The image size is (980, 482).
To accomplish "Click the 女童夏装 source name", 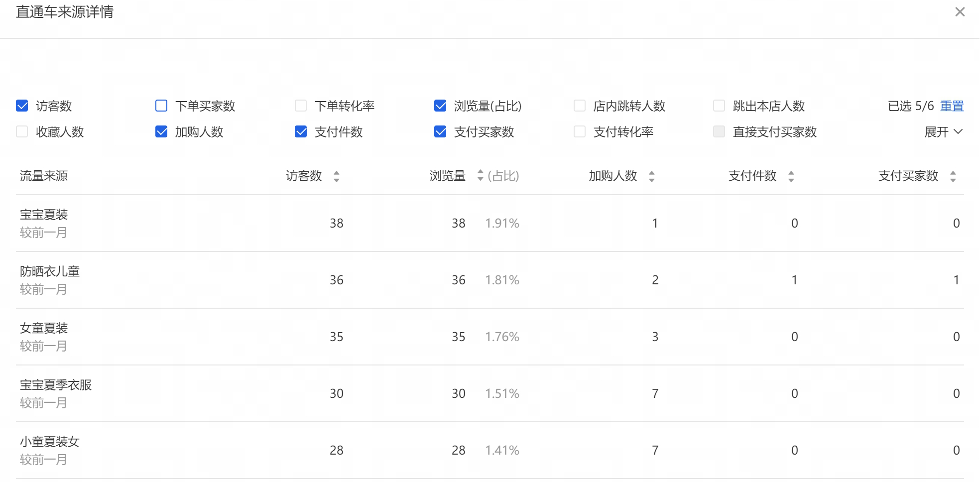I will [x=44, y=328].
